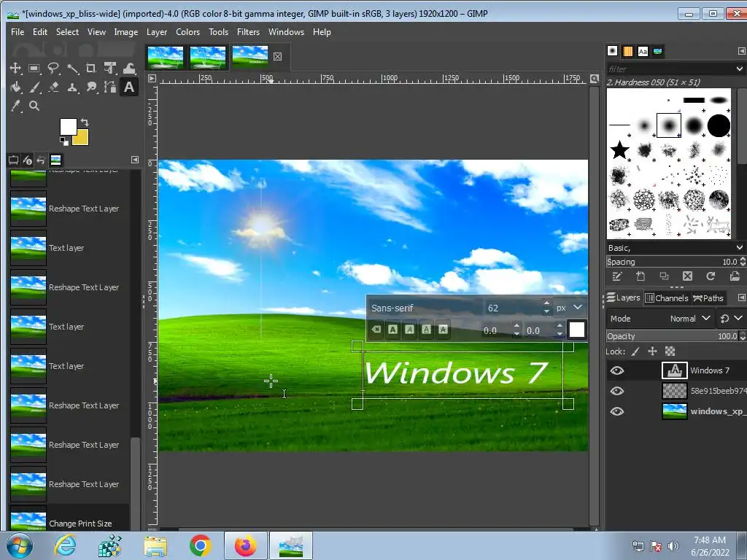747x560 pixels.
Task: Click the Delete this brush button
Action: [x=687, y=276]
